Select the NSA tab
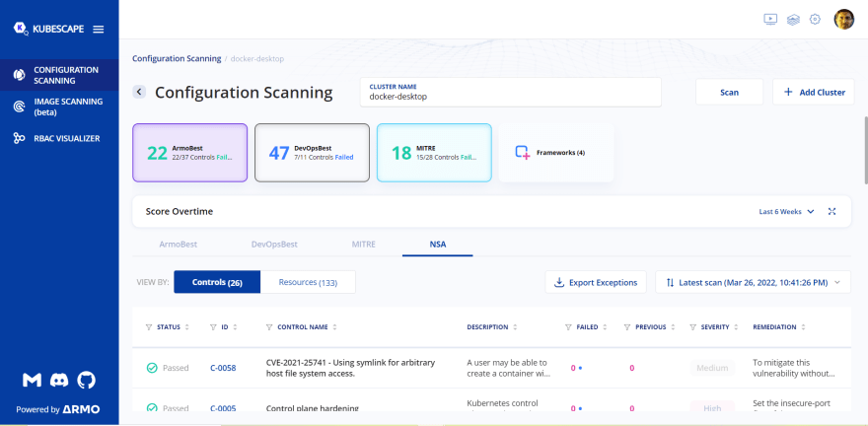868x426 pixels. coord(438,244)
